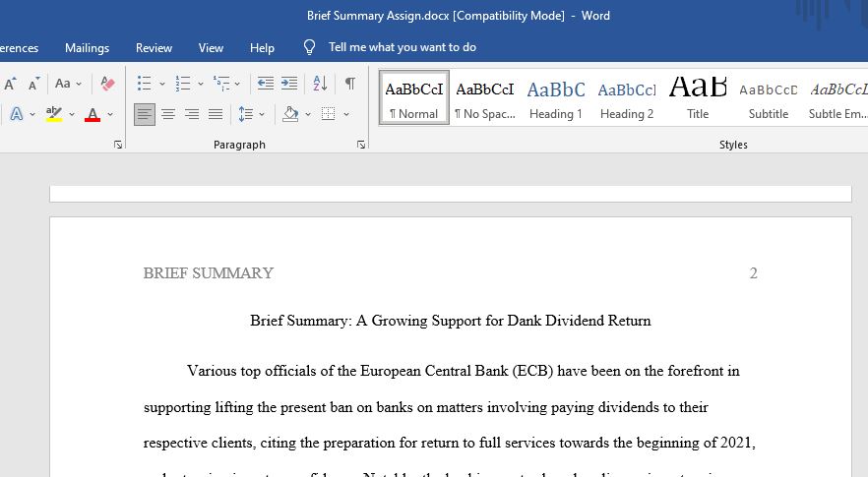Click the page number 2 in header
868x477 pixels.
coord(754,273)
